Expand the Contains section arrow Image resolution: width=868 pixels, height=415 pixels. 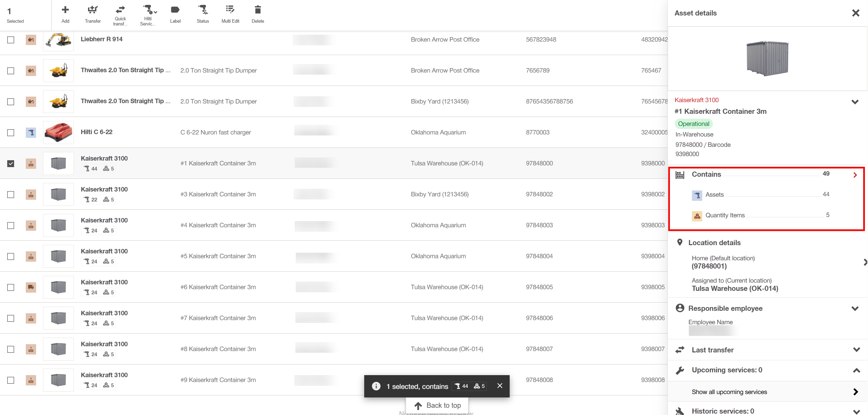click(855, 175)
